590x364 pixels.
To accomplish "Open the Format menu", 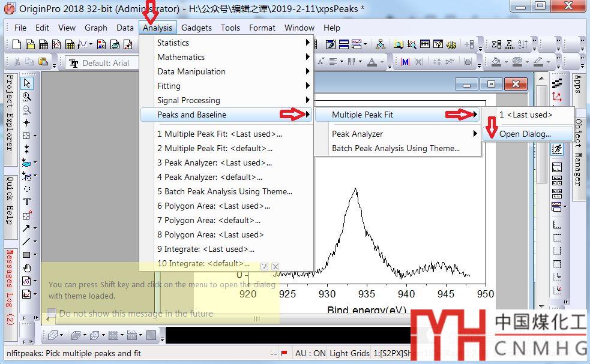I will [x=262, y=28].
